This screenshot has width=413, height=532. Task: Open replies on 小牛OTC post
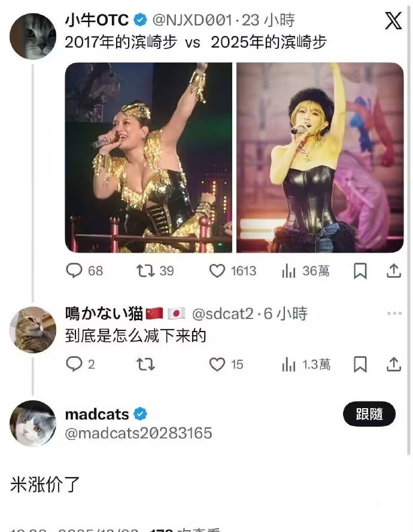(x=84, y=270)
